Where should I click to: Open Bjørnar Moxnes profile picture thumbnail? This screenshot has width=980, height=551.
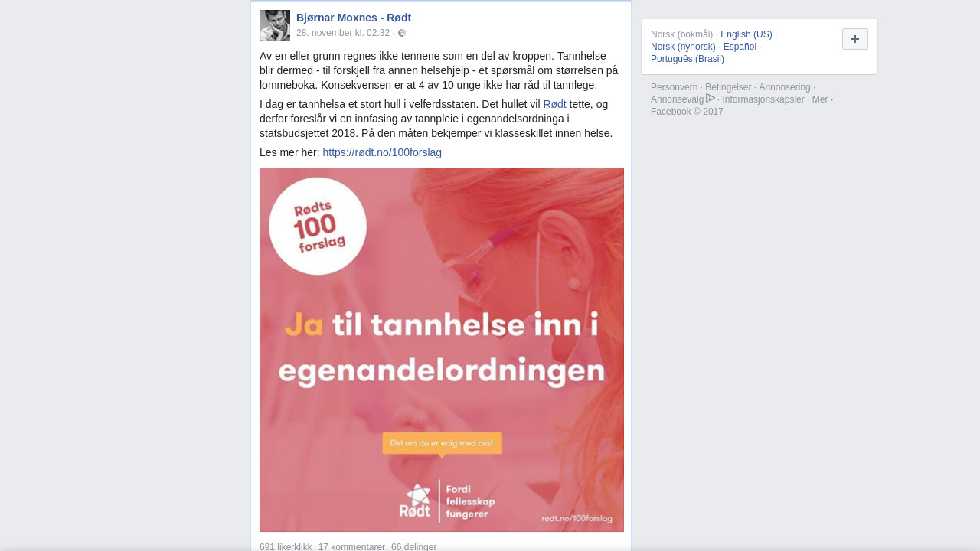[275, 25]
